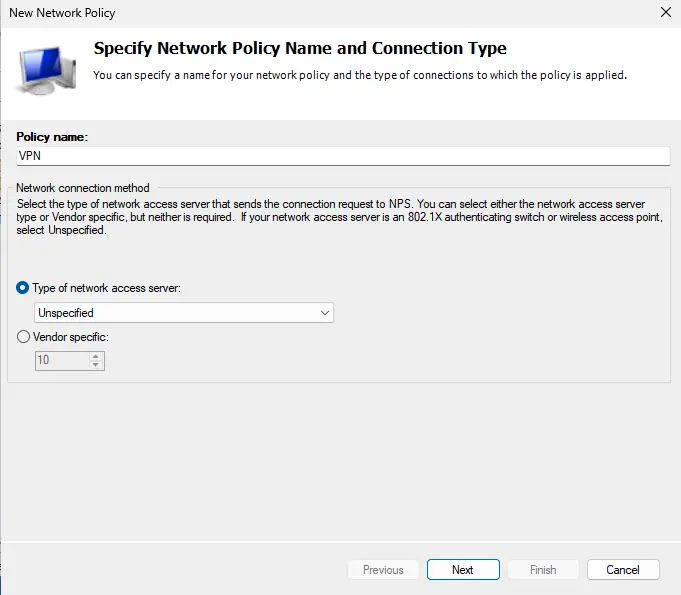
Task: Click the paragraph explaining network access server types
Action: click(340, 217)
